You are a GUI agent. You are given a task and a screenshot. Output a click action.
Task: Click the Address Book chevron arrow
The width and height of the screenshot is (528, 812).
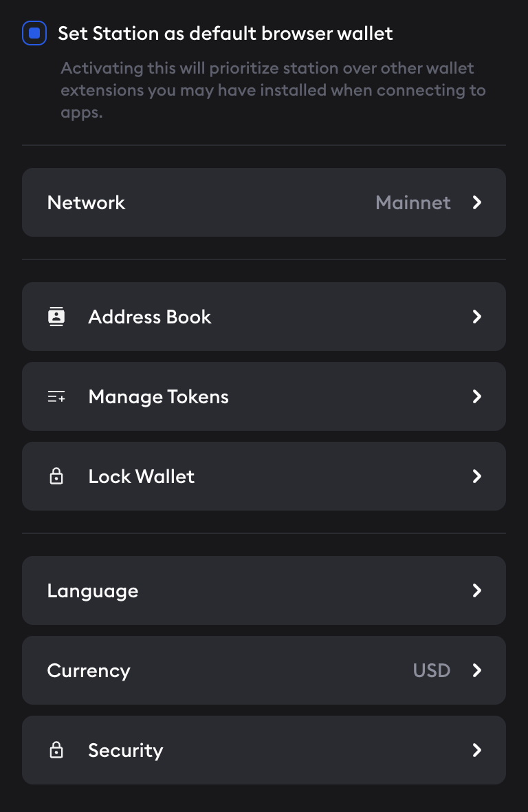coord(477,317)
